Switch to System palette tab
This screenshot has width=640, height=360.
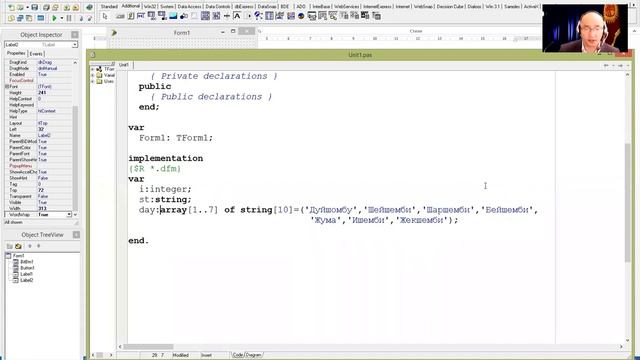click(x=167, y=7)
